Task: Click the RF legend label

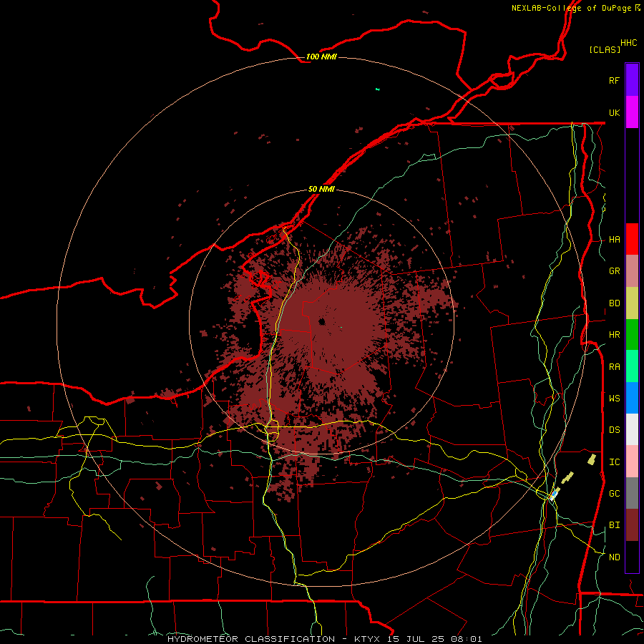Action: [x=614, y=80]
